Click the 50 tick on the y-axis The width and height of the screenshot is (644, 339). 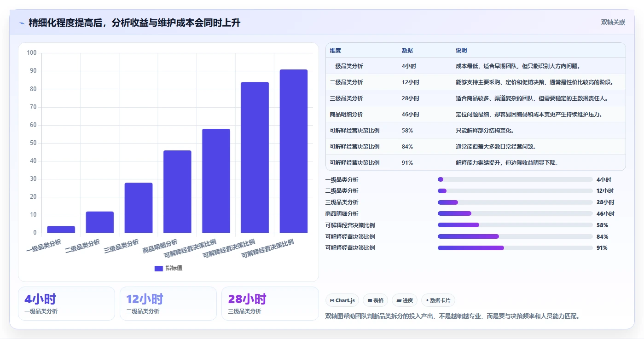33,143
